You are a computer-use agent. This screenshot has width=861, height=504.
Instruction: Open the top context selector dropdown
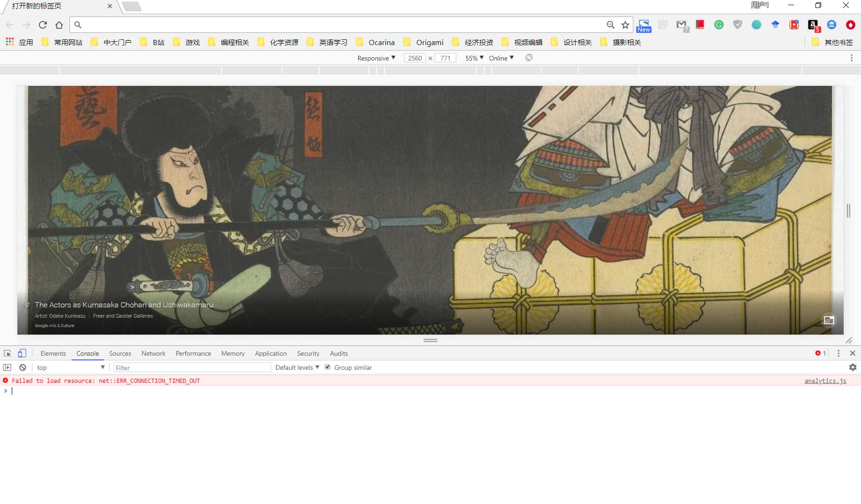[x=71, y=367]
